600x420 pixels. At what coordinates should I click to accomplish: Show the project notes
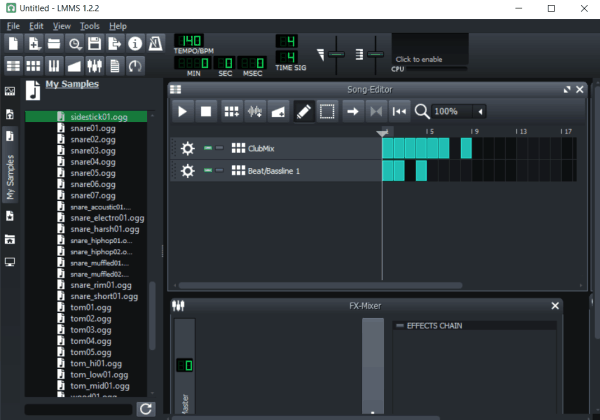pyautogui.click(x=115, y=66)
